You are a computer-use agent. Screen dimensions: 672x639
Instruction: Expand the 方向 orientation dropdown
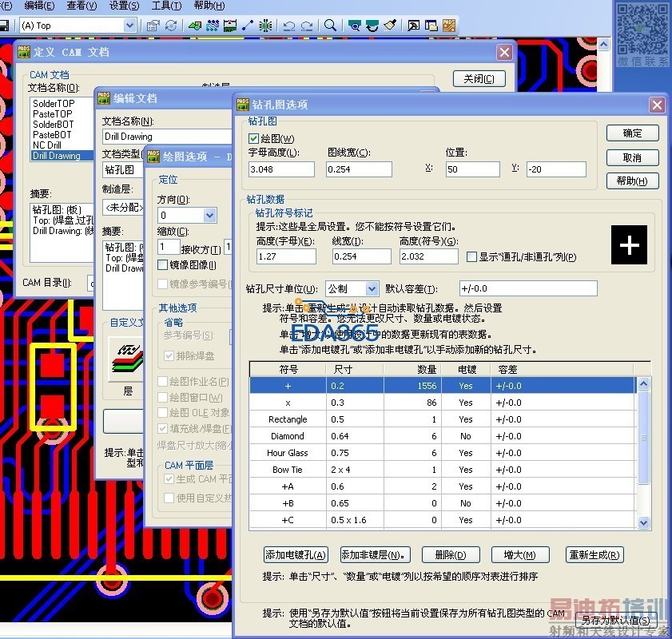tap(209, 216)
